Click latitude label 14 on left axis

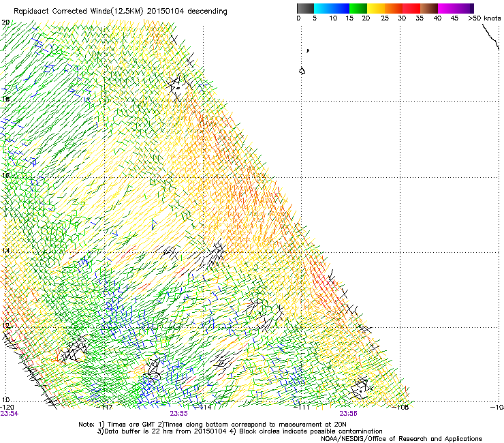(5, 250)
